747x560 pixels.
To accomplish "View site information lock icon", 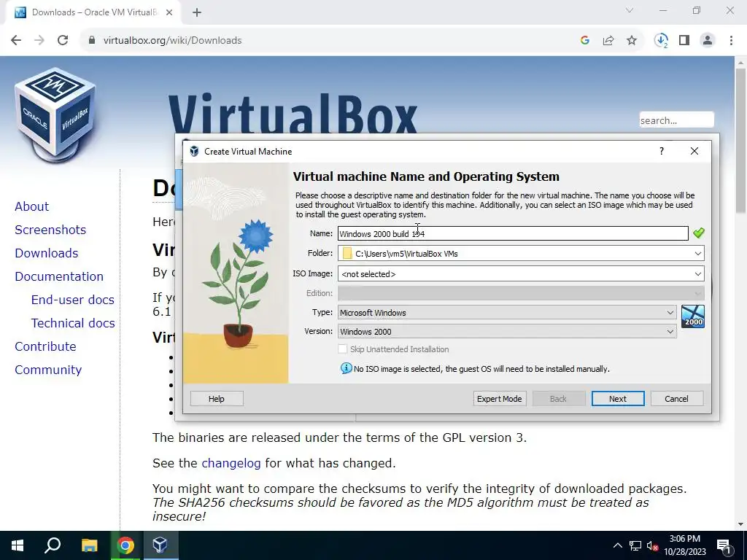I will [92, 41].
